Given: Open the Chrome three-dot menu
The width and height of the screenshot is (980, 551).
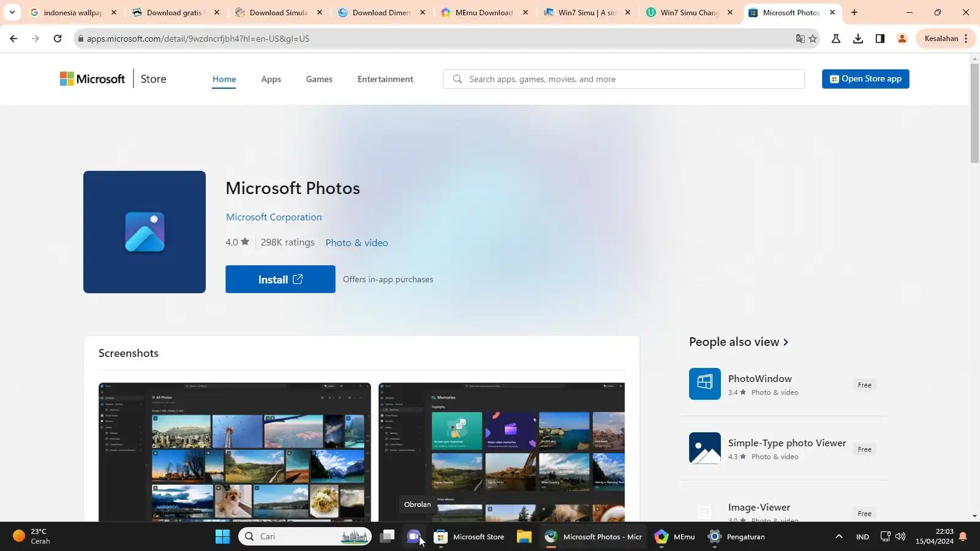Looking at the screenshot, I should [966, 39].
